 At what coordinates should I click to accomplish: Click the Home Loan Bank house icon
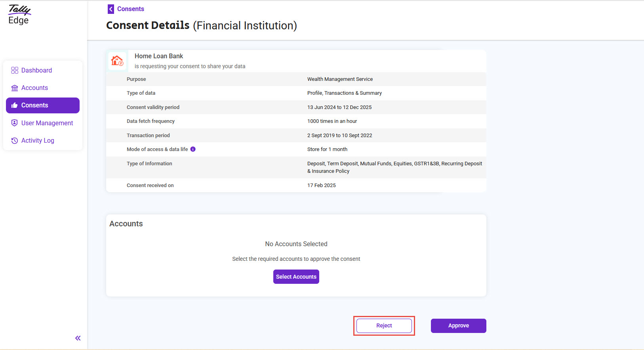click(x=117, y=61)
